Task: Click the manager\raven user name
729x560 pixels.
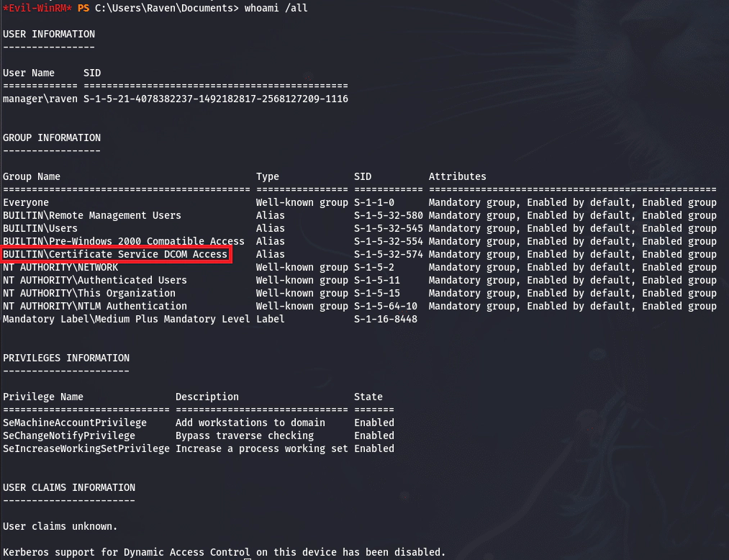Action: 40,99
